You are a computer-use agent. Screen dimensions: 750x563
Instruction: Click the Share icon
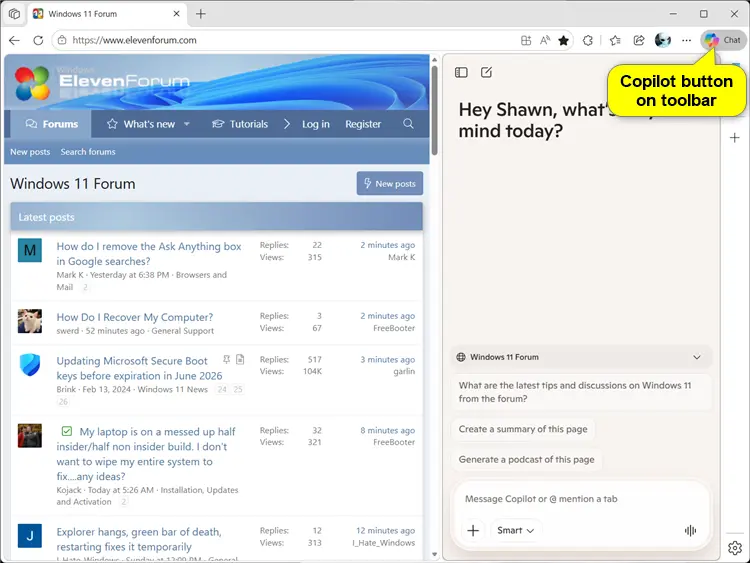pyautogui.click(x=639, y=40)
